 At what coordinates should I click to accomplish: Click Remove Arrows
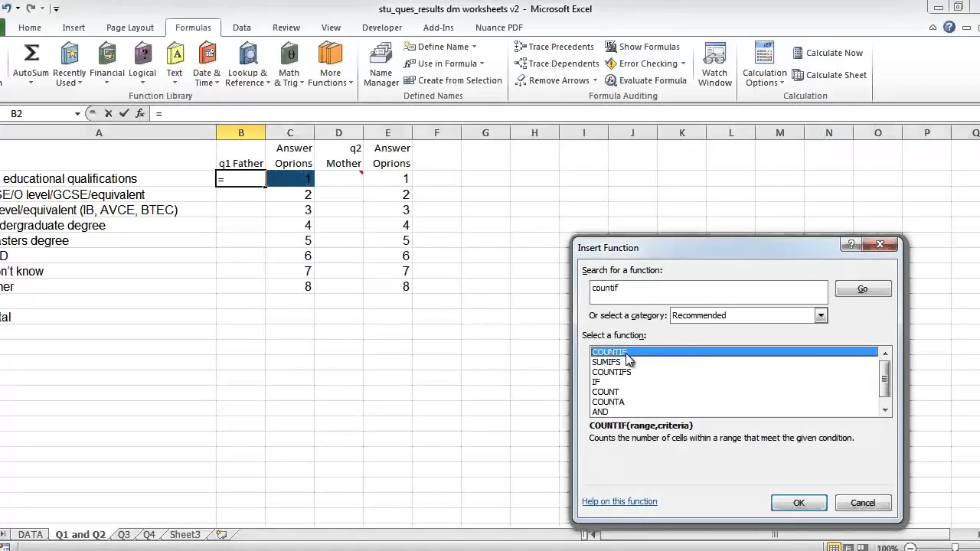[x=552, y=80]
